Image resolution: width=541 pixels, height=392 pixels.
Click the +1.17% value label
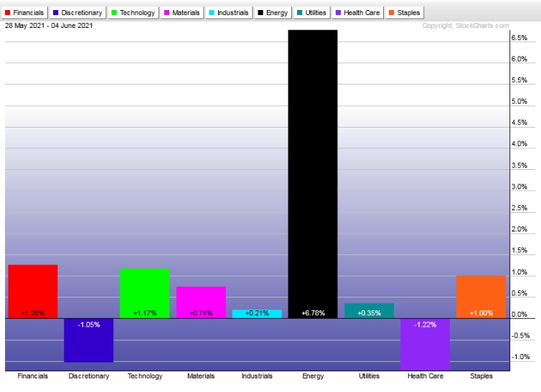(145, 313)
